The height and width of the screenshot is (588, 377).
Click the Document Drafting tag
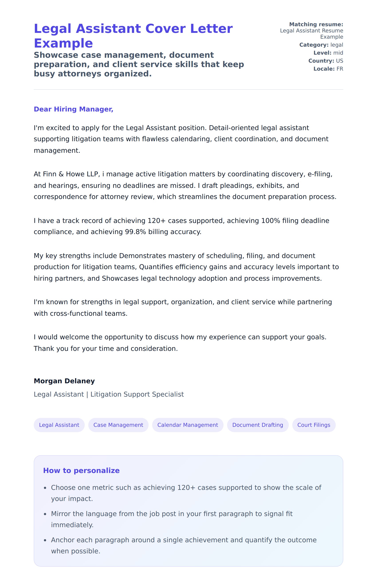tap(257, 425)
